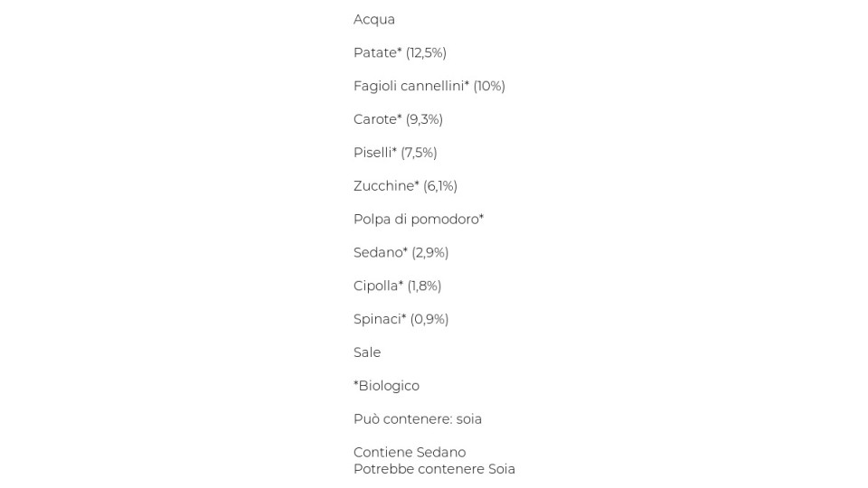
Task: Click the Acqua ingredient text
Action: click(x=374, y=20)
